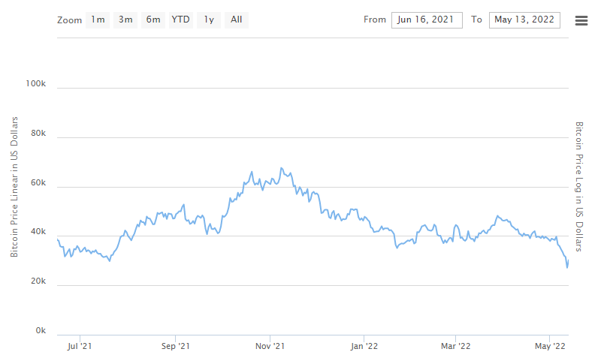Click the May '22 low point on line
The width and height of the screenshot is (604, 364).
coord(567,267)
